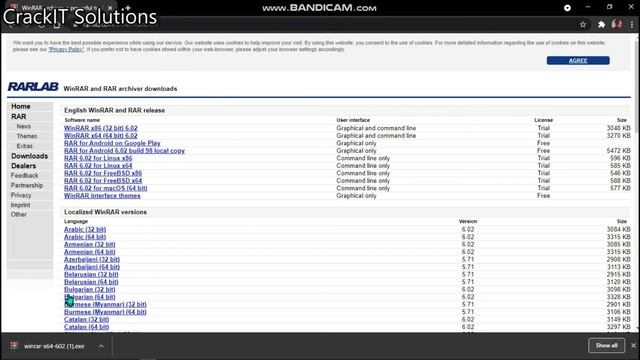The height and width of the screenshot is (360, 640).
Task: Download RAR 6.02 for macOS (64 bit)
Action: point(106,188)
